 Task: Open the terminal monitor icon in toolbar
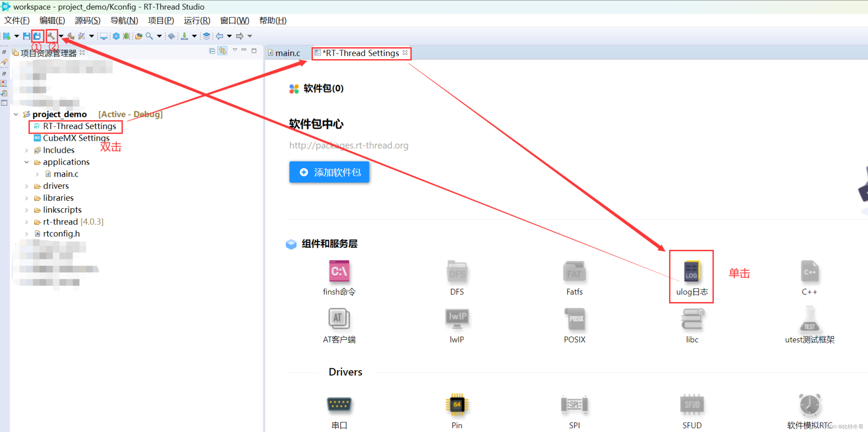coord(104,36)
